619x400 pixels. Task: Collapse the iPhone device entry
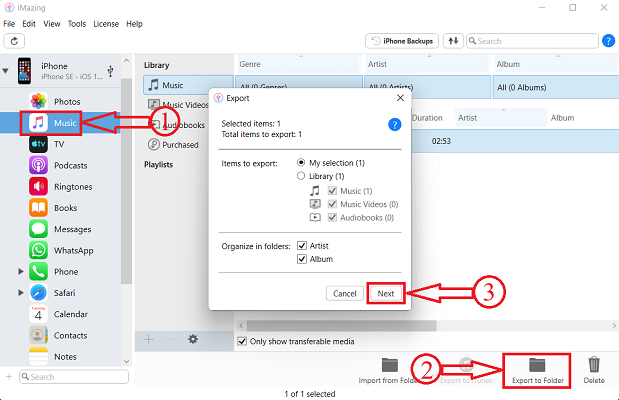click(8, 72)
